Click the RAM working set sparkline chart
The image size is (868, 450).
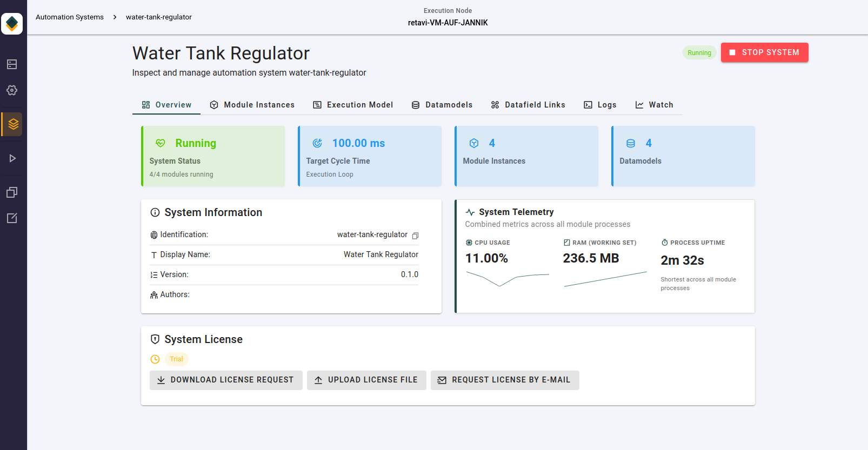tap(605, 279)
